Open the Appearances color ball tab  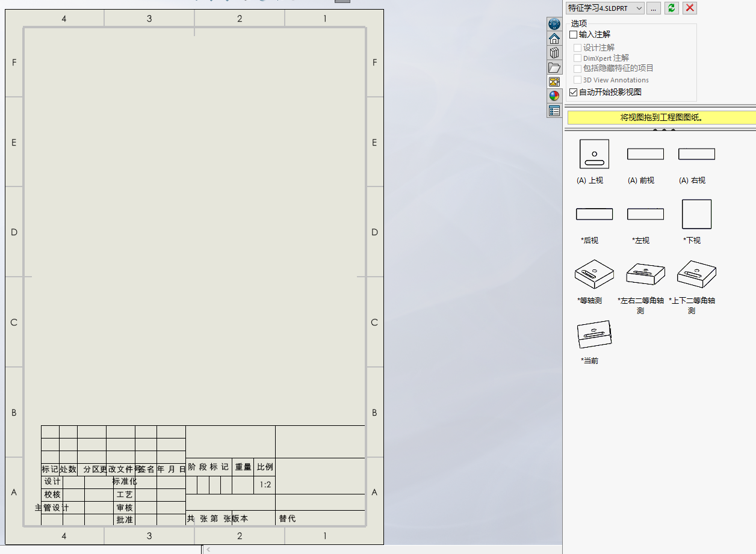tap(554, 96)
